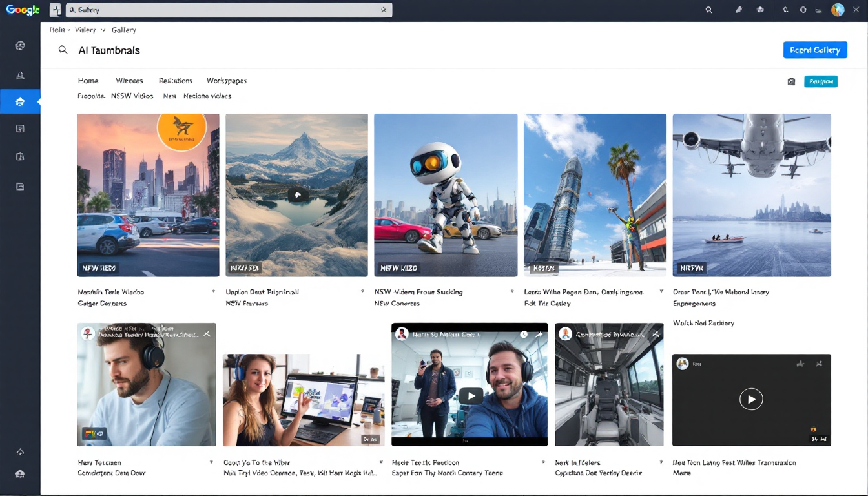The image size is (868, 496).
Task: Play the robot character video thumbnail
Action: [x=446, y=195]
